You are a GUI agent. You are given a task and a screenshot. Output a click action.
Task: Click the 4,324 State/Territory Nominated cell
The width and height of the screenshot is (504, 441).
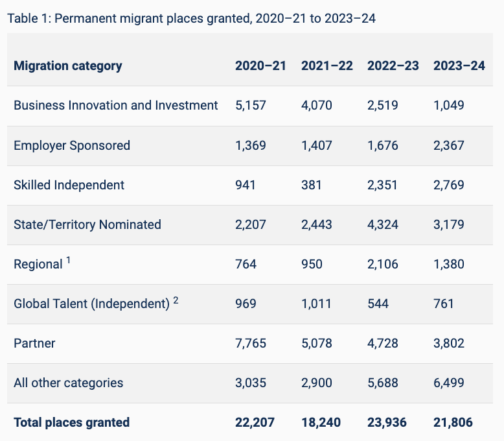383,224
